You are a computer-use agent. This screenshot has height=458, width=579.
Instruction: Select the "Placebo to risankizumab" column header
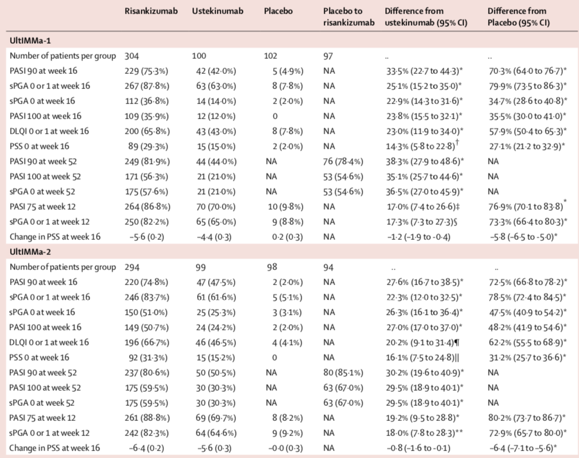click(349, 17)
